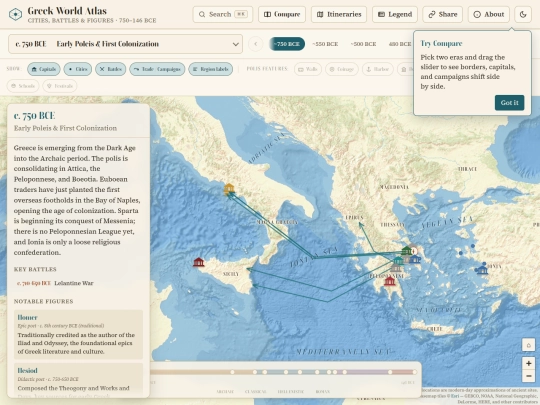Click the Share button
Viewport: 540px width, 405px height.
443,14
